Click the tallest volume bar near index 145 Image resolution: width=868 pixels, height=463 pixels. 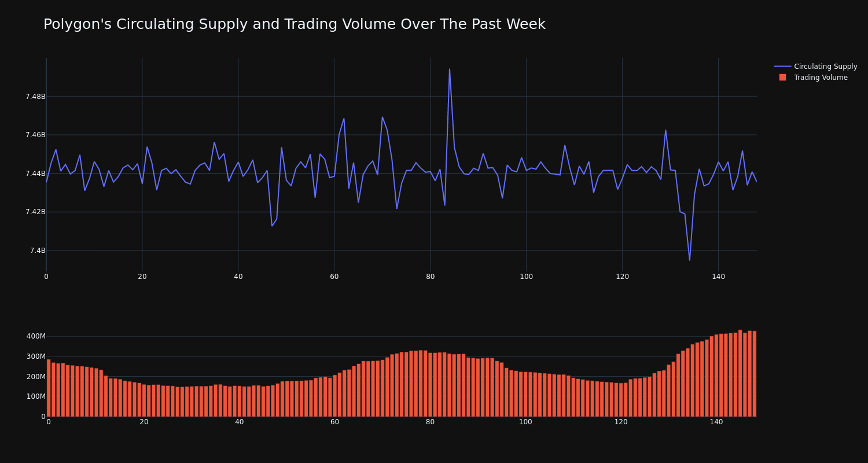(740, 373)
